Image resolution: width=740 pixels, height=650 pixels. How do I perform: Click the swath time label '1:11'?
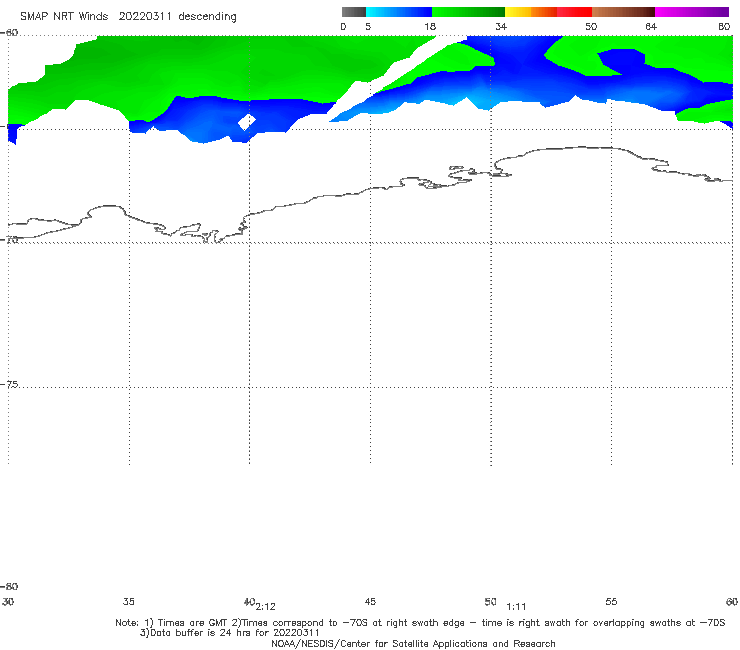coord(516,607)
